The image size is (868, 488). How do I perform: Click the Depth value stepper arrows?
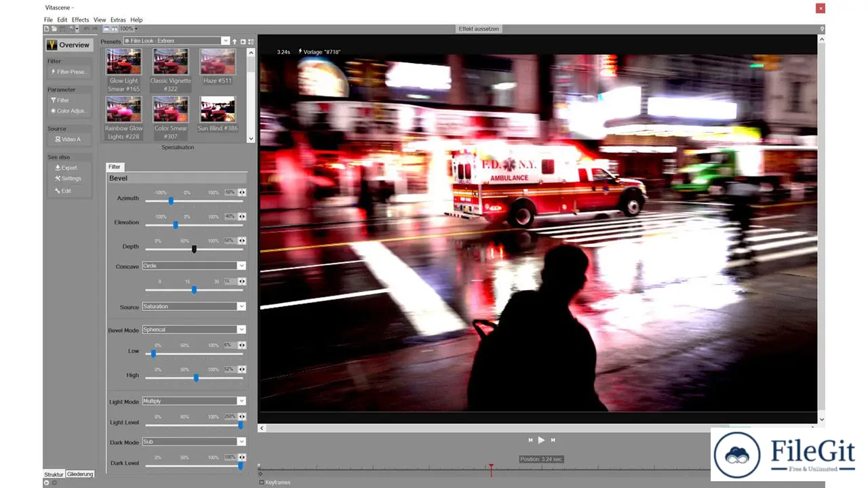click(x=242, y=241)
